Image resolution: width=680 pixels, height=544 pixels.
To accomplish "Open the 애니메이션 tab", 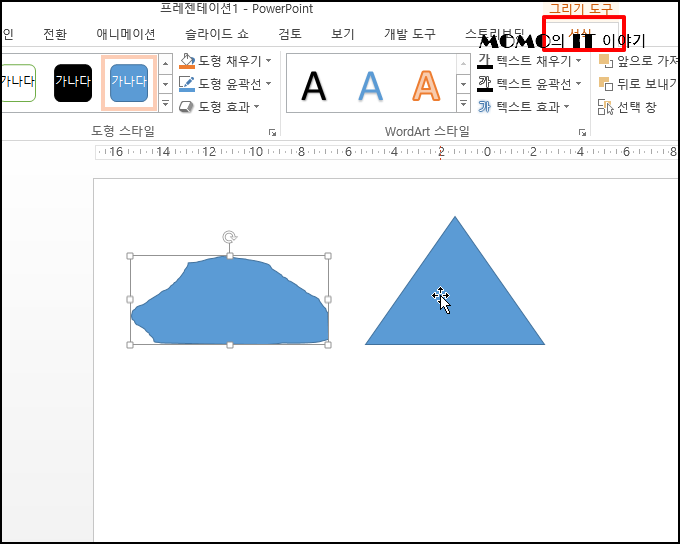I will [126, 34].
